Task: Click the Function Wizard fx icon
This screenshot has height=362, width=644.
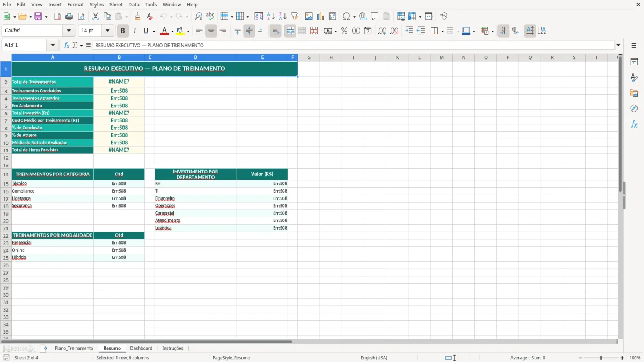Action: coord(67,46)
